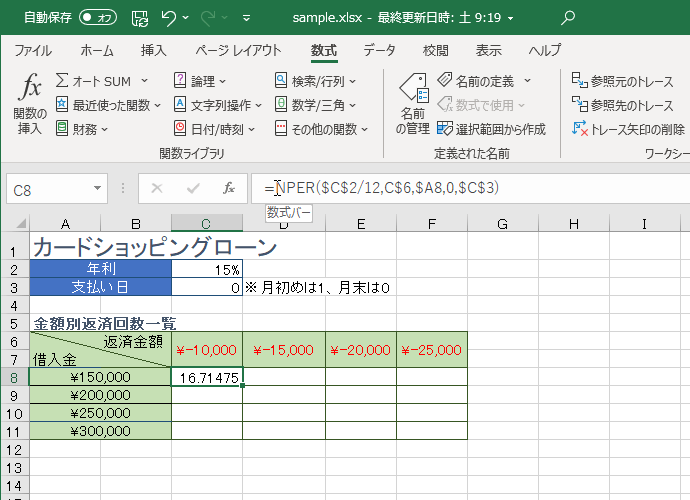Click 名前の定義 button
This screenshot has width=690, height=500.
pos(476,81)
